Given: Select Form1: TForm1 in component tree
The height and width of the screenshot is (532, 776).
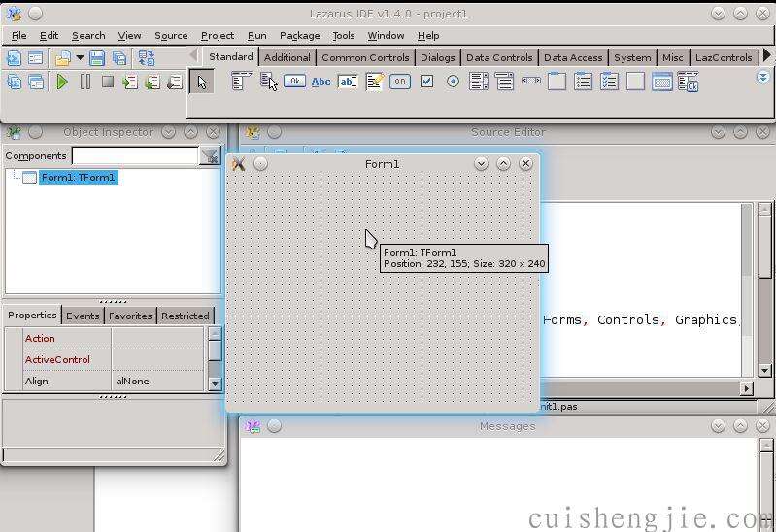Looking at the screenshot, I should (78, 178).
